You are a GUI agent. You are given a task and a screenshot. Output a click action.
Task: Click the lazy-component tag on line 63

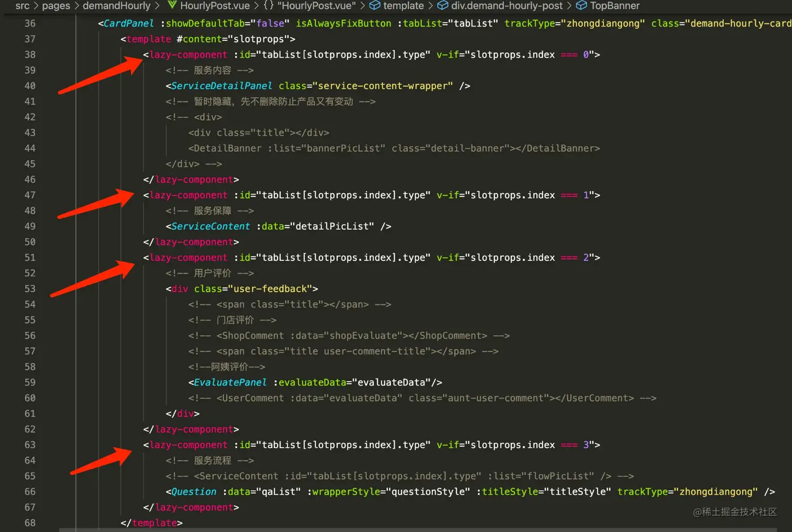coord(188,445)
